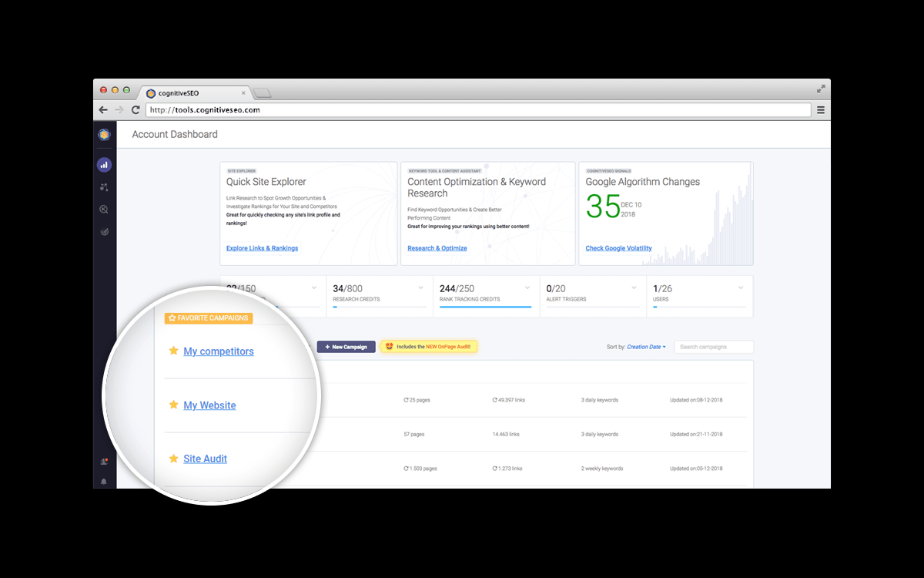
Task: Open the Research & Optimize link
Action: pos(437,248)
